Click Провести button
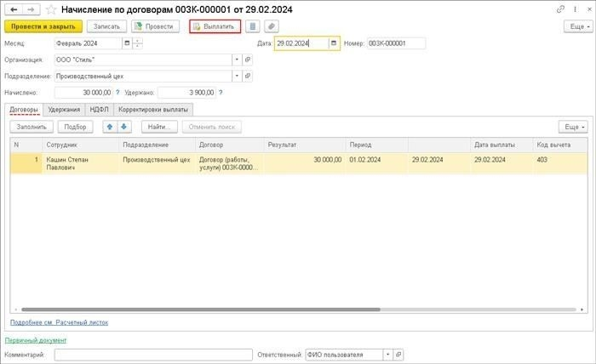596x364 pixels. [155, 26]
